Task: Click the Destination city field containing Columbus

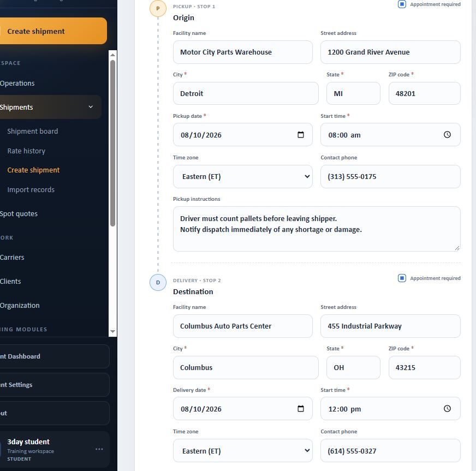Action: point(246,367)
